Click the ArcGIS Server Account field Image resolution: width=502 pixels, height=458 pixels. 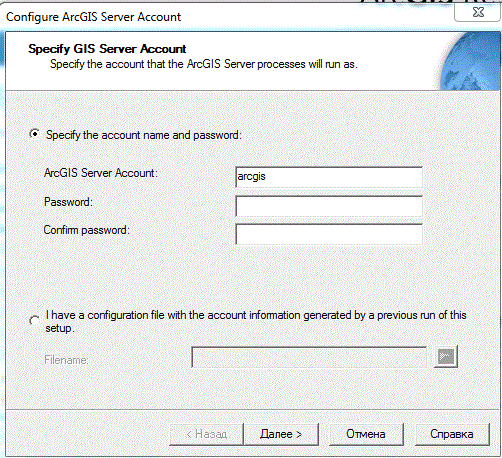329,177
